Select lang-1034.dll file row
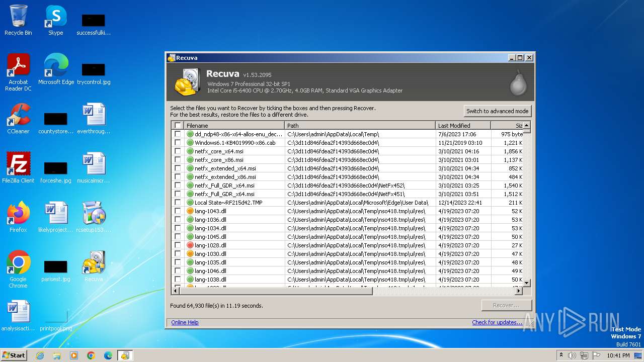 (x=347, y=228)
